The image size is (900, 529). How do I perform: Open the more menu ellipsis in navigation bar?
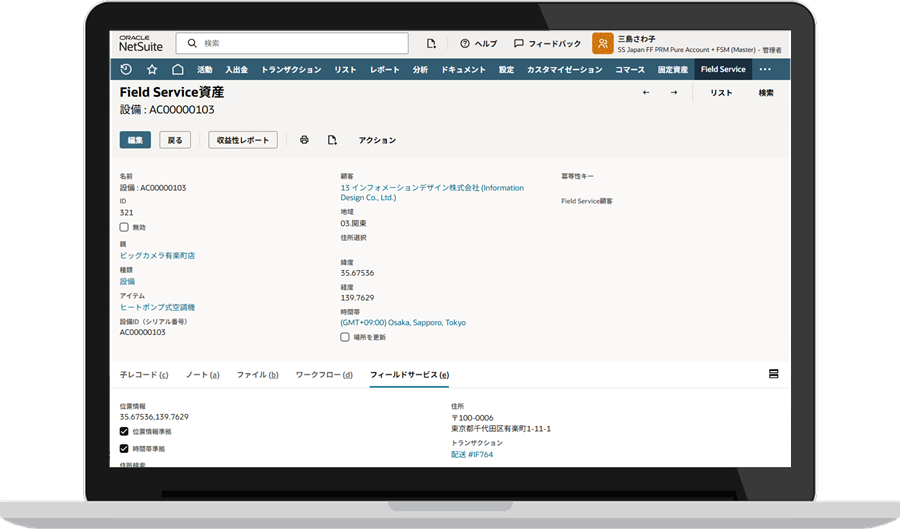point(765,69)
